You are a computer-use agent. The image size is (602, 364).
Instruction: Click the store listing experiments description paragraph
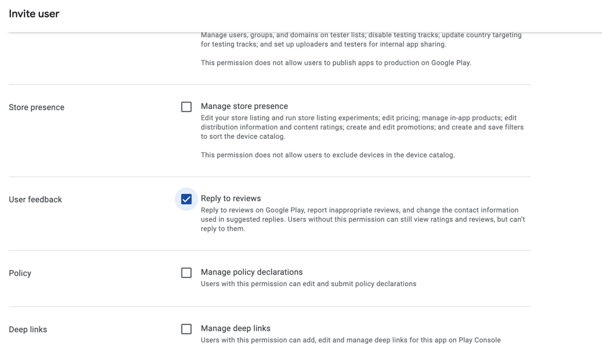362,127
